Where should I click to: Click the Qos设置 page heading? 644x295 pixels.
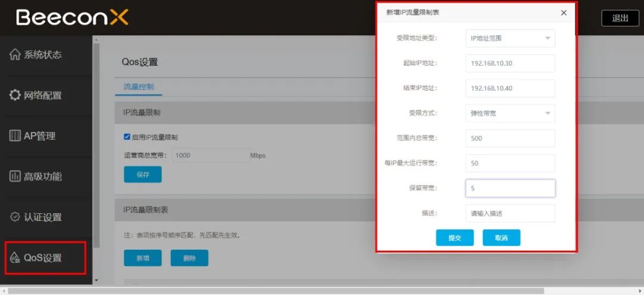click(x=140, y=62)
